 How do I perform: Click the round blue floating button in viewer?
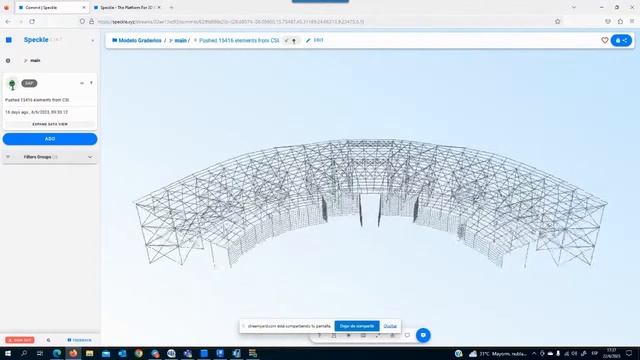click(423, 335)
